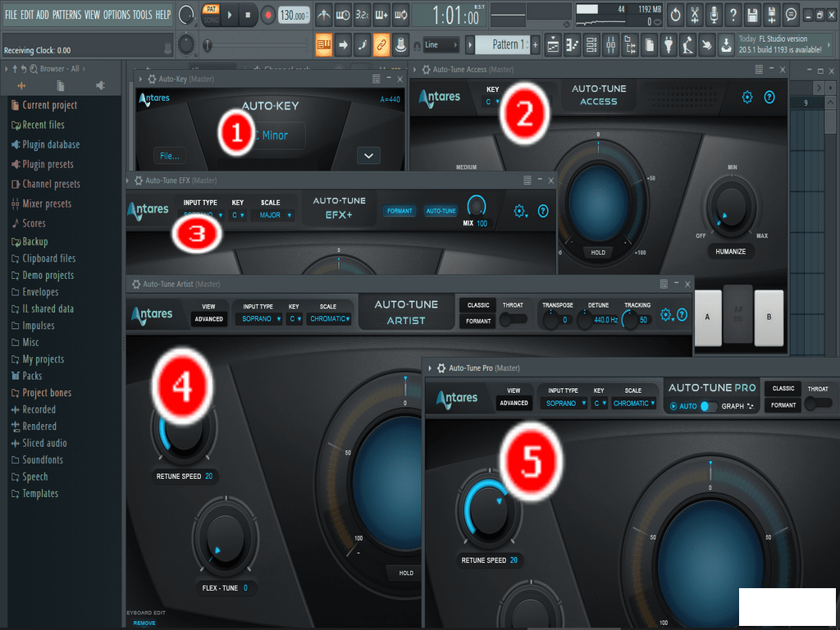Click the 130.000 tempo field
The width and height of the screenshot is (840, 630).
click(x=294, y=16)
